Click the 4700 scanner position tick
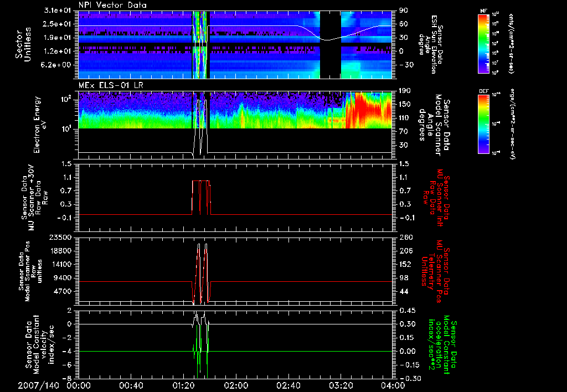Screen dimensions: 567x392 coord(63,291)
